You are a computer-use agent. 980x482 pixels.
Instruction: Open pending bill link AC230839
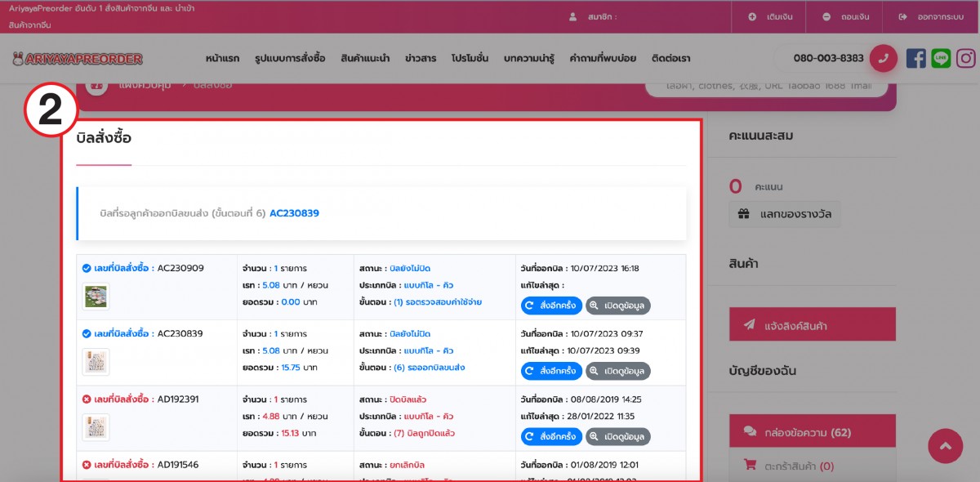click(294, 213)
